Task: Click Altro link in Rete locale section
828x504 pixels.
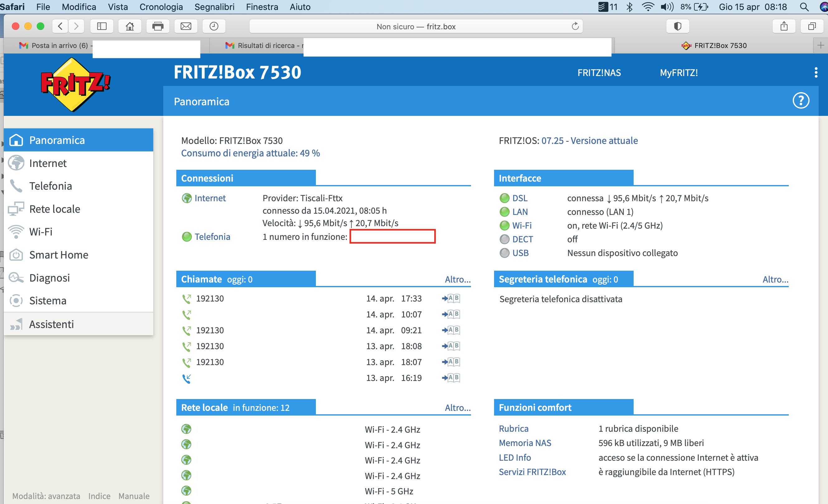Action: click(458, 407)
